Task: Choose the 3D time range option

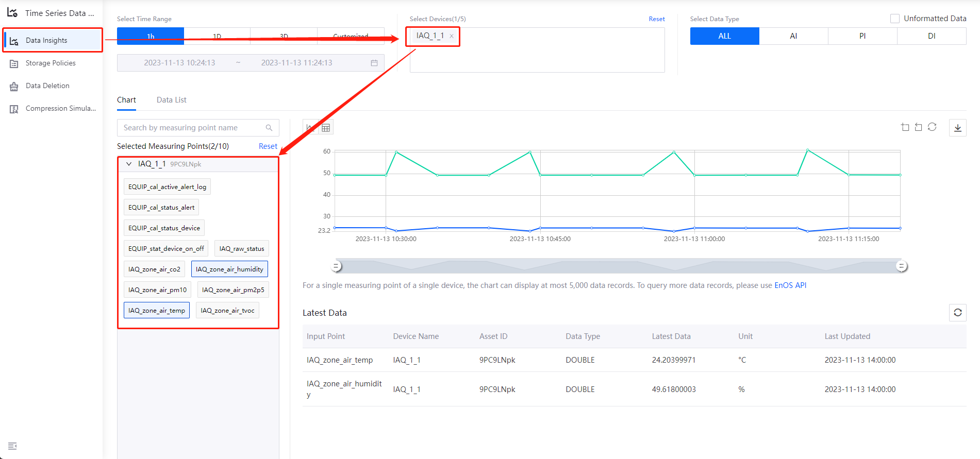Action: [x=284, y=36]
